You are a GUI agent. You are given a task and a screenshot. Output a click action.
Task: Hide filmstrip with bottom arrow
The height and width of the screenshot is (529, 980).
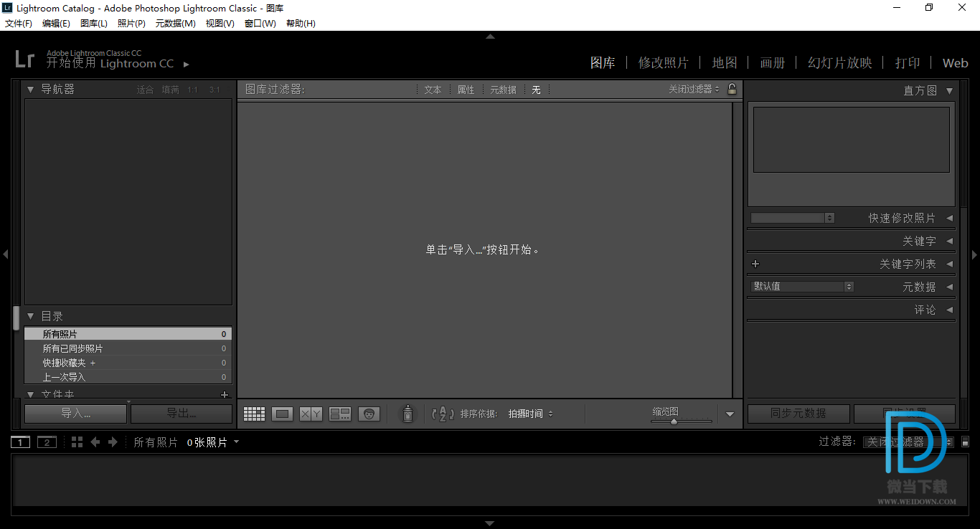[490, 523]
